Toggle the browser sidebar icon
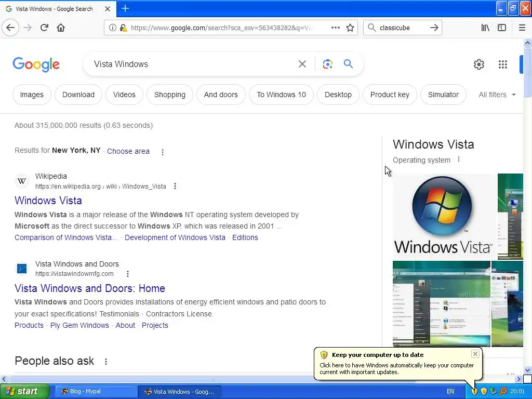This screenshot has width=532, height=399. (502, 28)
